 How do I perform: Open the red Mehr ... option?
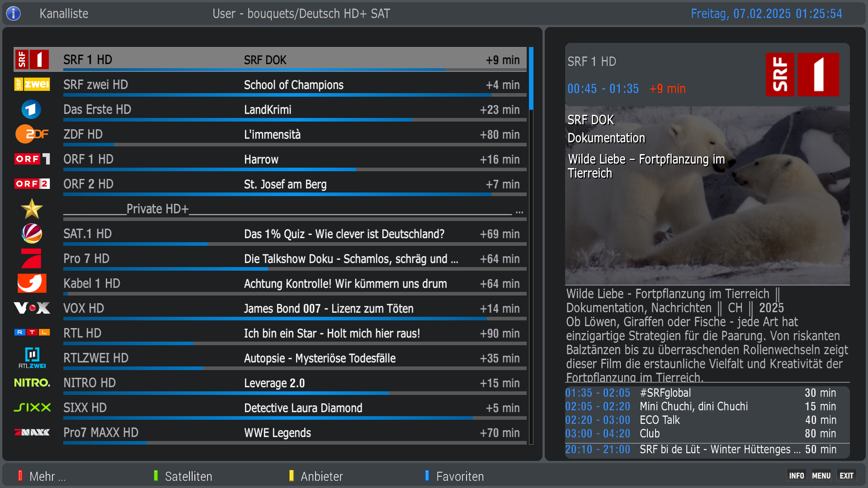[42, 476]
